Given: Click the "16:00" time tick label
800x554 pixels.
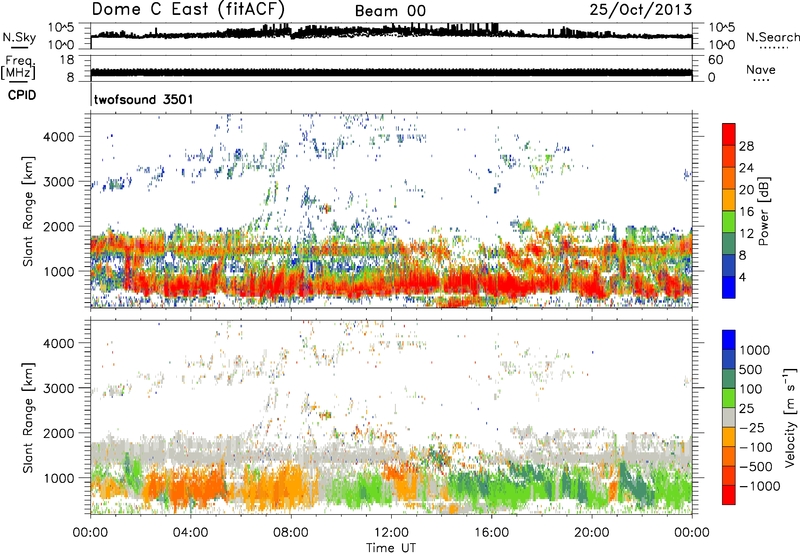Looking at the screenshot, I should point(491,533).
